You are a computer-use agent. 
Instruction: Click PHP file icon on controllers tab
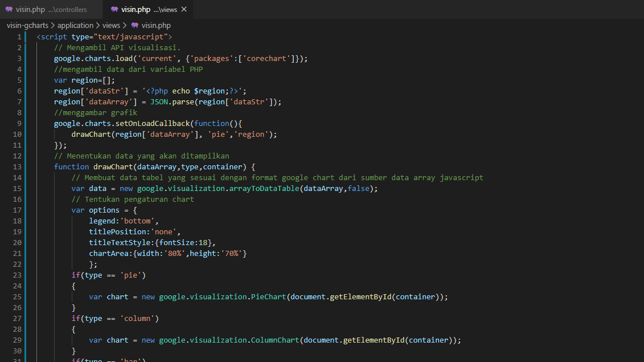point(9,9)
